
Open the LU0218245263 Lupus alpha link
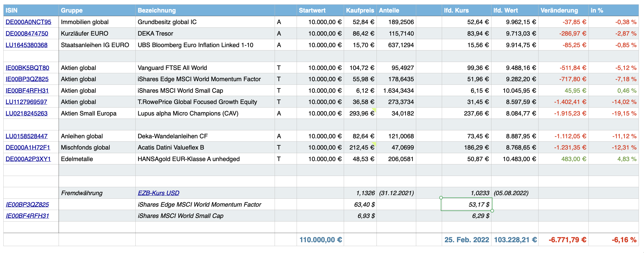[x=27, y=113]
